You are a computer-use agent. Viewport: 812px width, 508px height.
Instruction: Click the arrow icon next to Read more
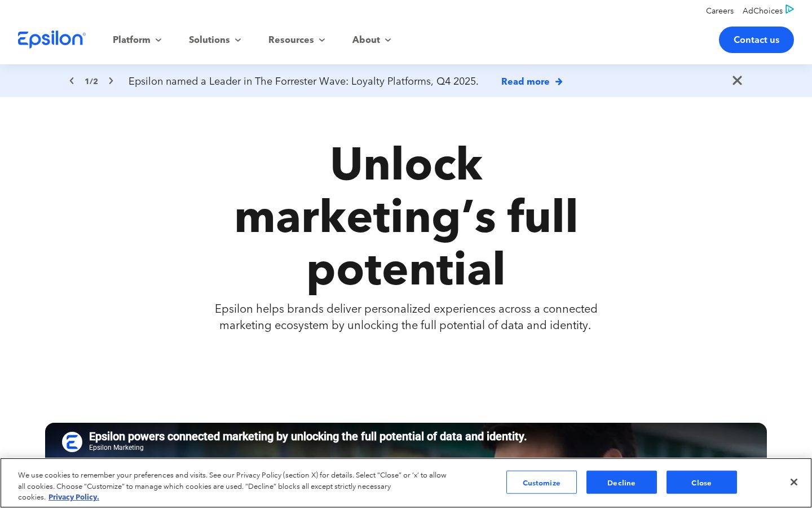559,82
